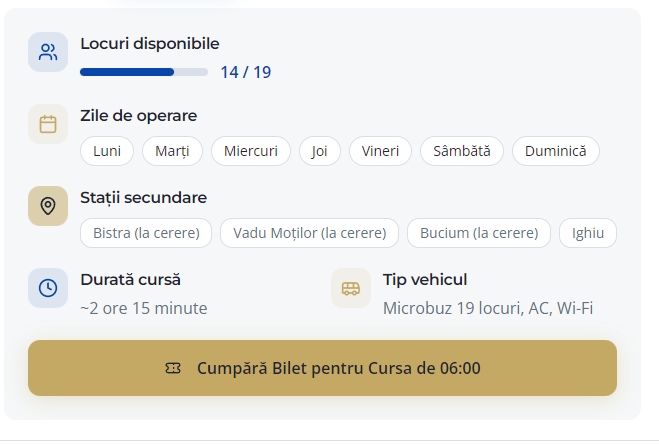Select the Miercuri day chip

[251, 151]
